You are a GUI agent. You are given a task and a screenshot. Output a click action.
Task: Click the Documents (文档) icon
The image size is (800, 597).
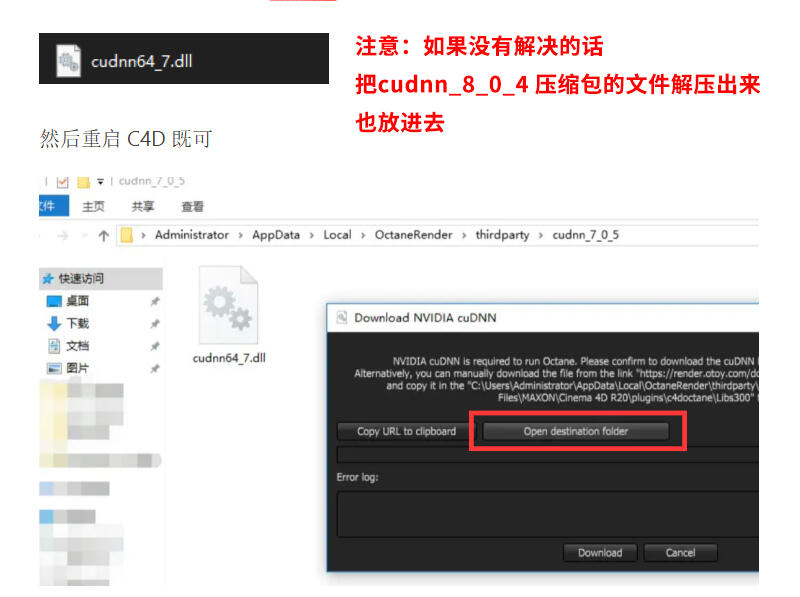click(54, 346)
